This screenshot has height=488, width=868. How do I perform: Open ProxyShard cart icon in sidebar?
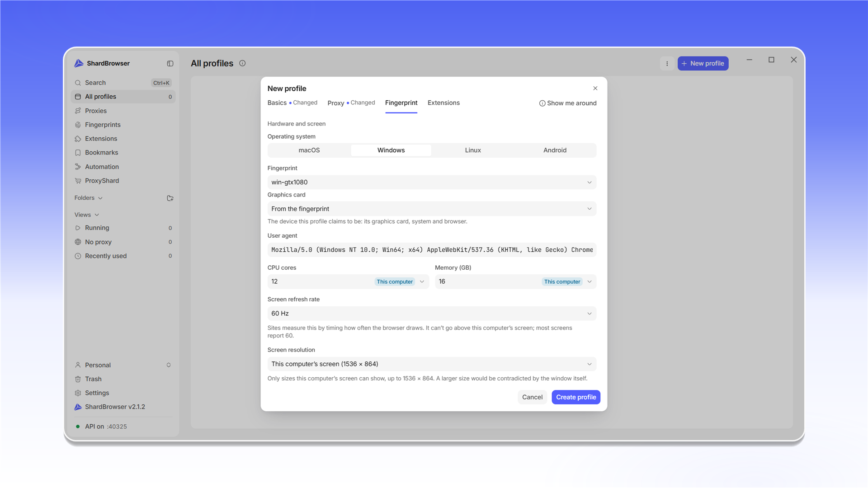78,181
